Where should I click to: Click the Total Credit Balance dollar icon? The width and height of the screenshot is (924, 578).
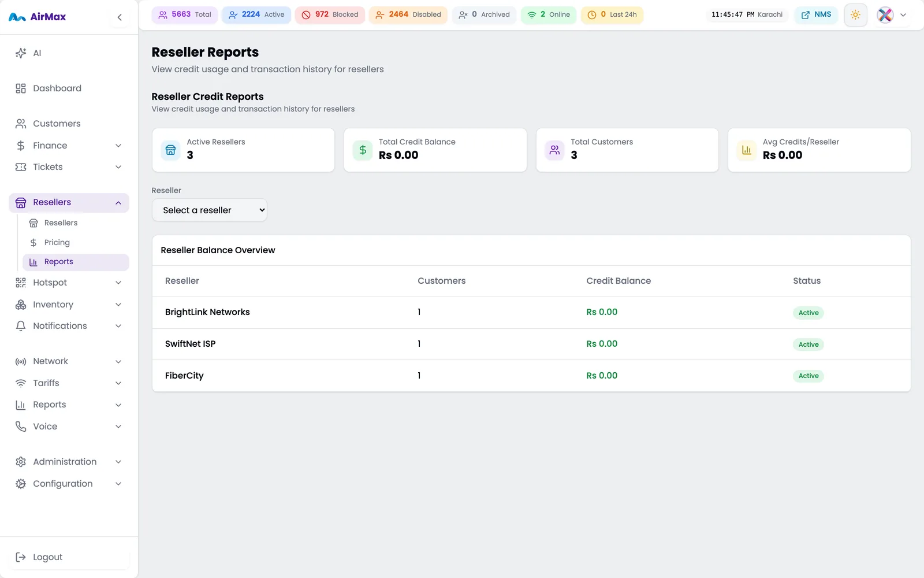[363, 150]
